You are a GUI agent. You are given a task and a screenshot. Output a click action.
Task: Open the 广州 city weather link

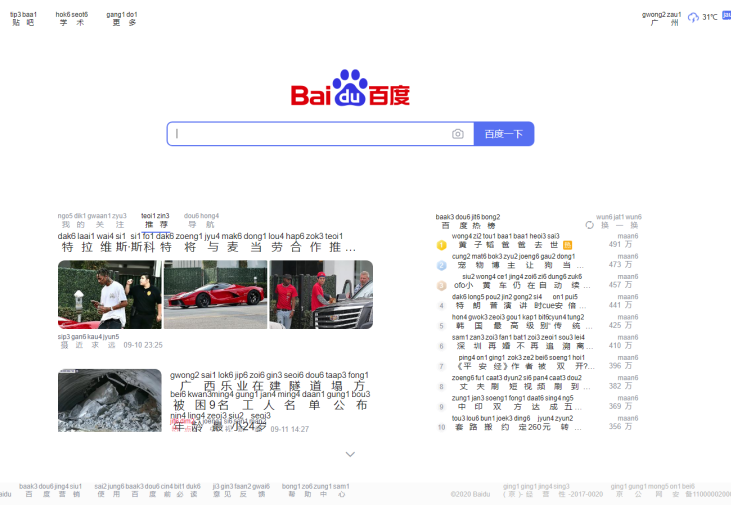661,19
